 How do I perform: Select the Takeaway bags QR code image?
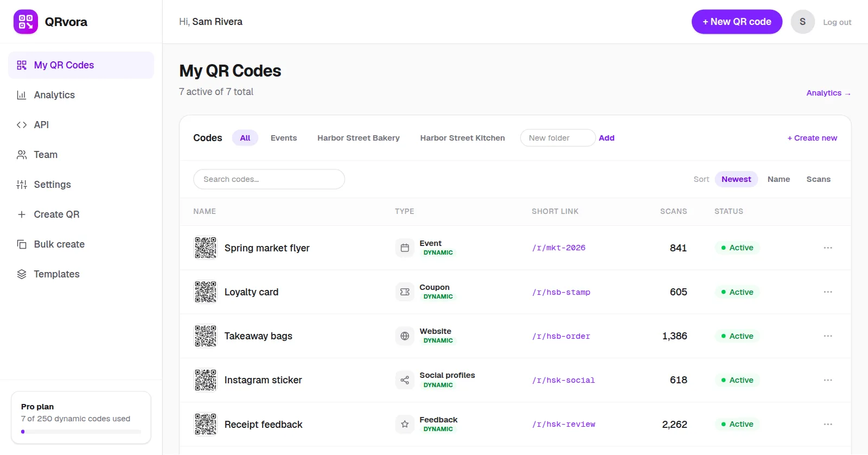click(x=206, y=336)
